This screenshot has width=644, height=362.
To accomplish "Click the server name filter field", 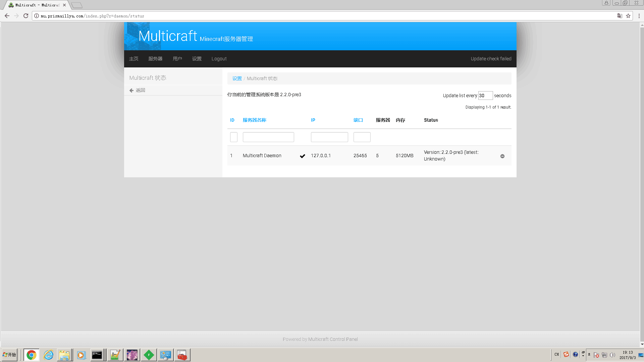I will point(268,137).
